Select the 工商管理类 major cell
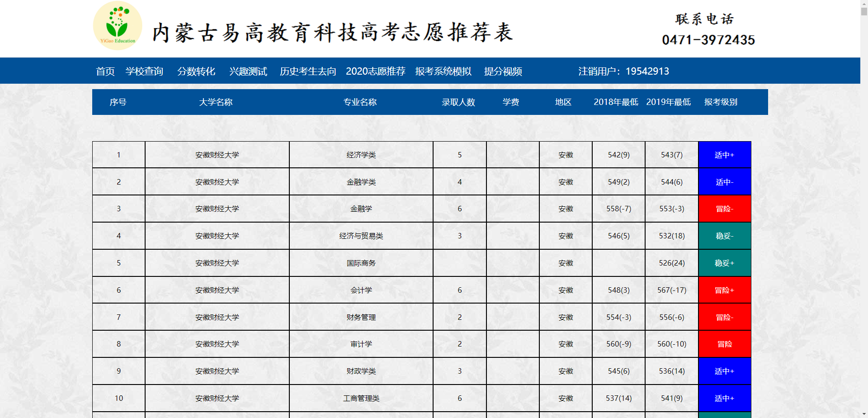The width and height of the screenshot is (868, 418). point(361,398)
